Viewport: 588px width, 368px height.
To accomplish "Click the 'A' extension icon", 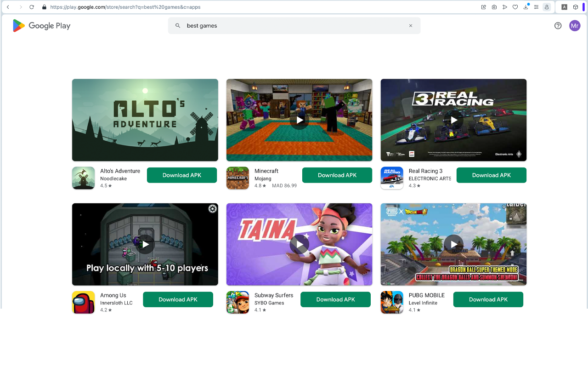I will tap(565, 7).
